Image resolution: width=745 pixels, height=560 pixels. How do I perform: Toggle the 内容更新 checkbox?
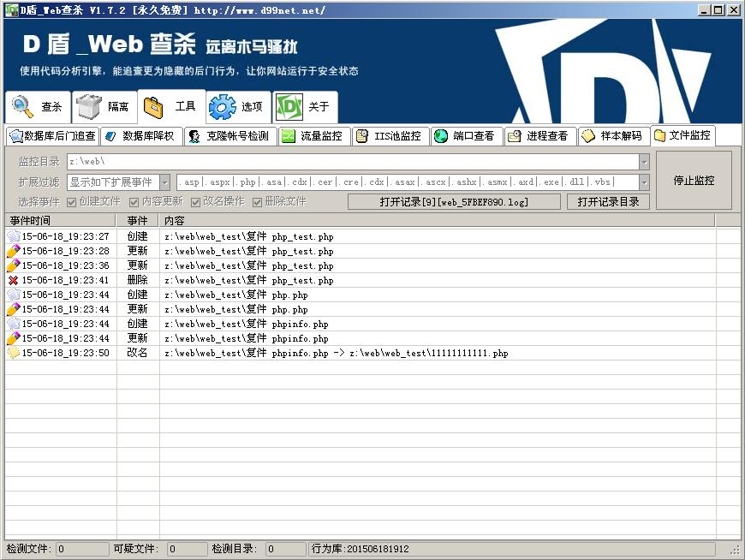(x=134, y=202)
